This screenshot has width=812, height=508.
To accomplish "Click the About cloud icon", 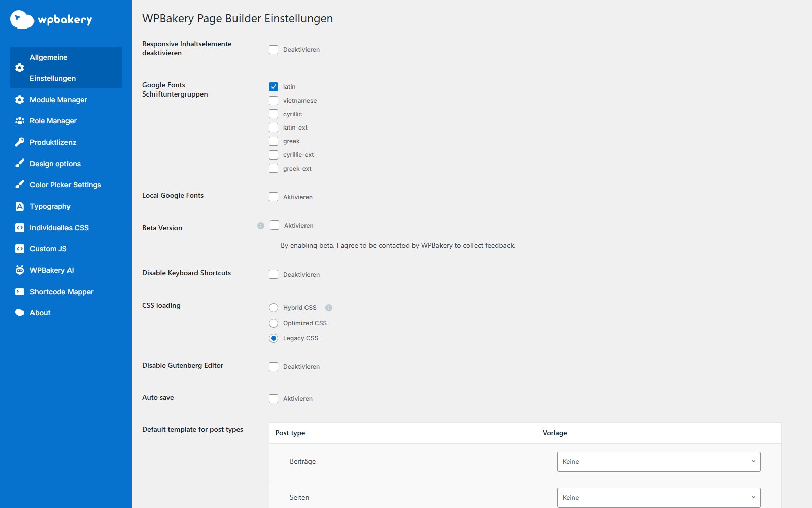I will (x=20, y=313).
